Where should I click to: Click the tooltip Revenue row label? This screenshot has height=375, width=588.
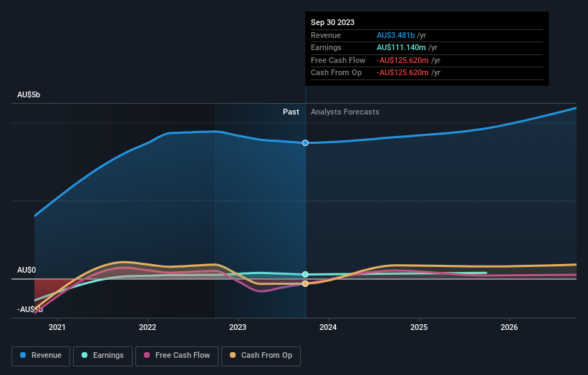pyautogui.click(x=325, y=35)
